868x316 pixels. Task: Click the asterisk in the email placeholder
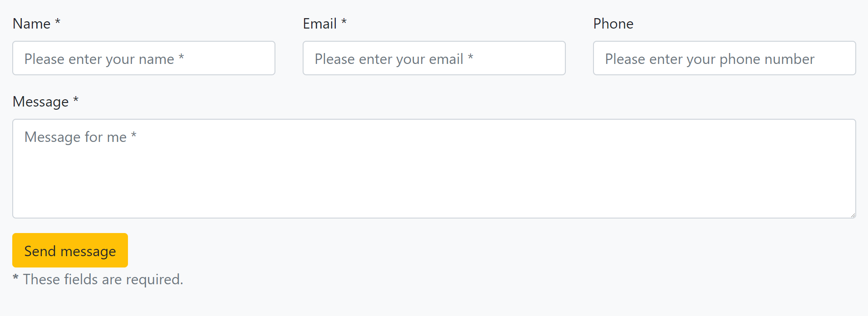471,57
